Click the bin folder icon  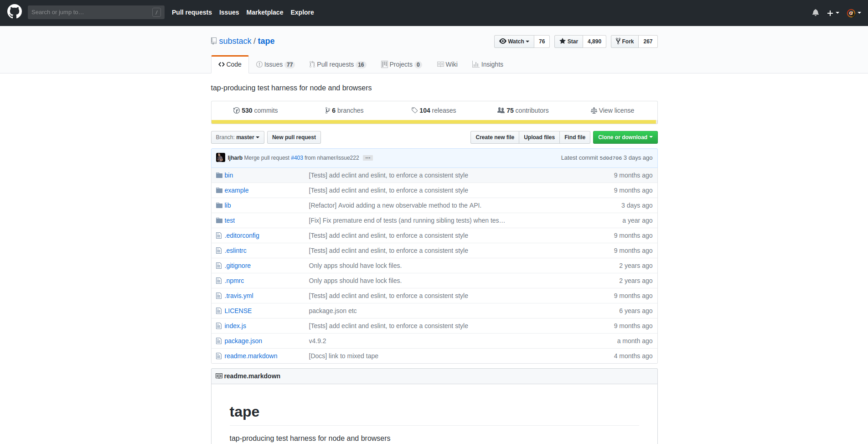(219, 175)
